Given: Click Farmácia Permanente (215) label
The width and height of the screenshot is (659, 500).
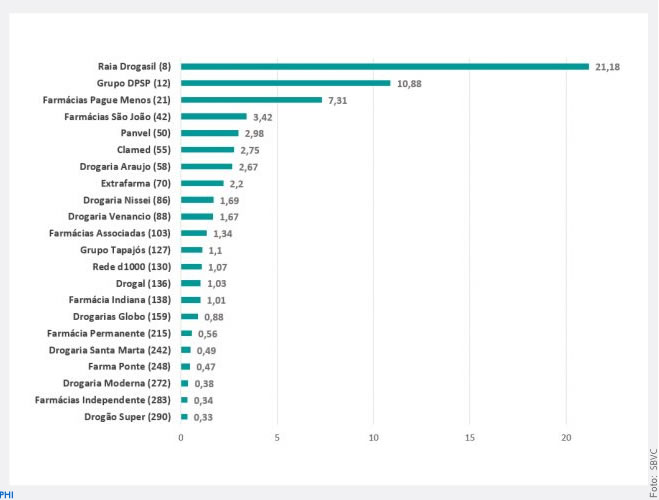Looking at the screenshot, I should 109,334.
